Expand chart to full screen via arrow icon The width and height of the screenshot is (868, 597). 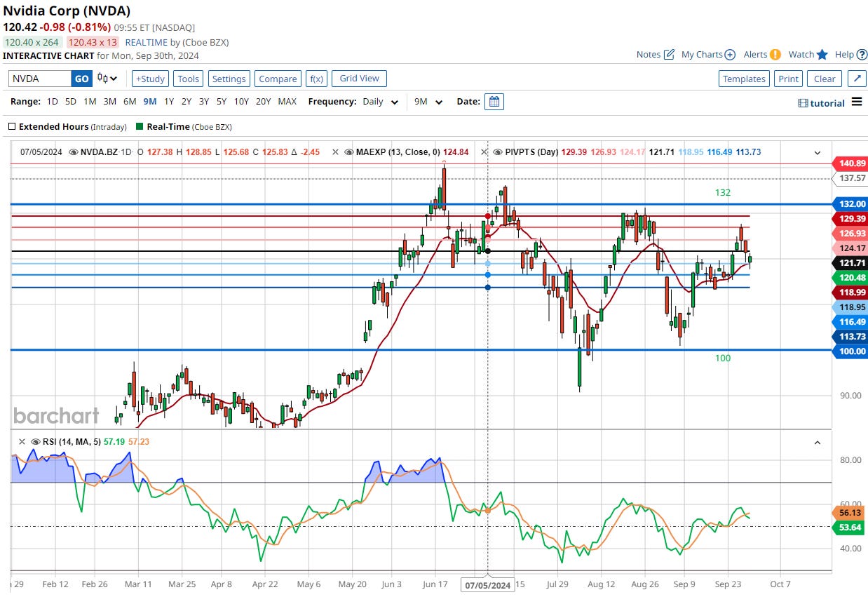coord(856,79)
